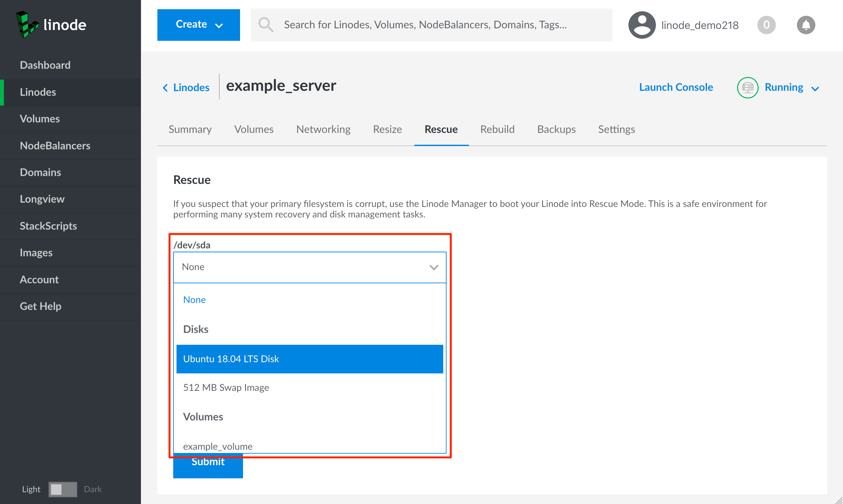Click the search magnifier icon

pos(265,25)
